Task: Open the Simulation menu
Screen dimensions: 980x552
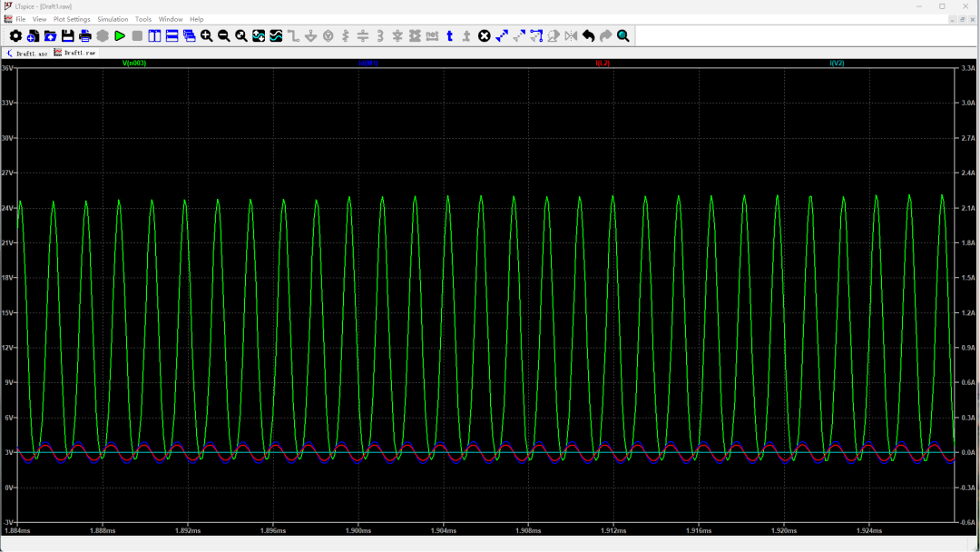Action: tap(113, 19)
